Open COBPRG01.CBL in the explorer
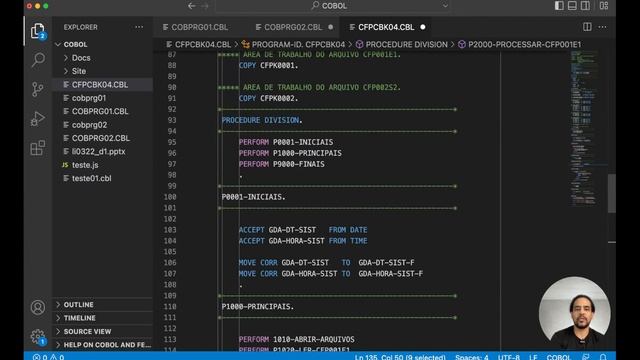Screen dimensions: 640x360 (100, 111)
